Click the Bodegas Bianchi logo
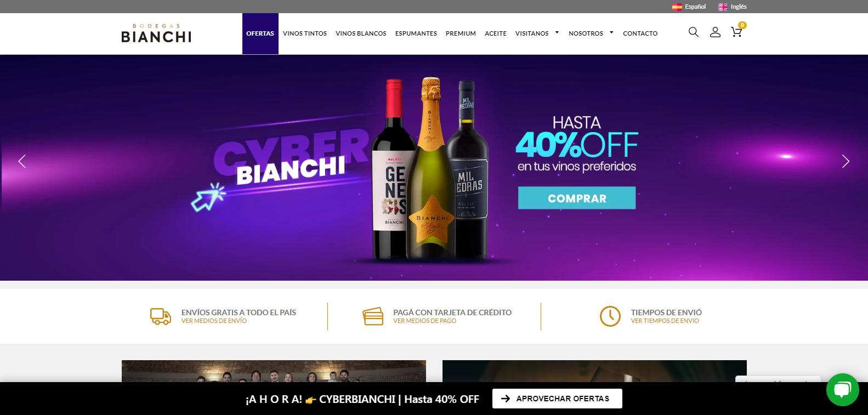The image size is (868, 415). coord(156,33)
